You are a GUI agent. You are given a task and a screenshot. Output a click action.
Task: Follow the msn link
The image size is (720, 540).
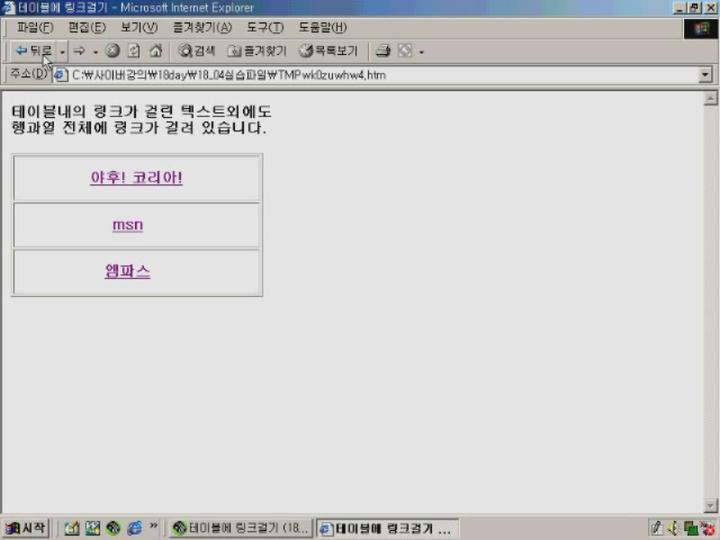click(x=128, y=225)
